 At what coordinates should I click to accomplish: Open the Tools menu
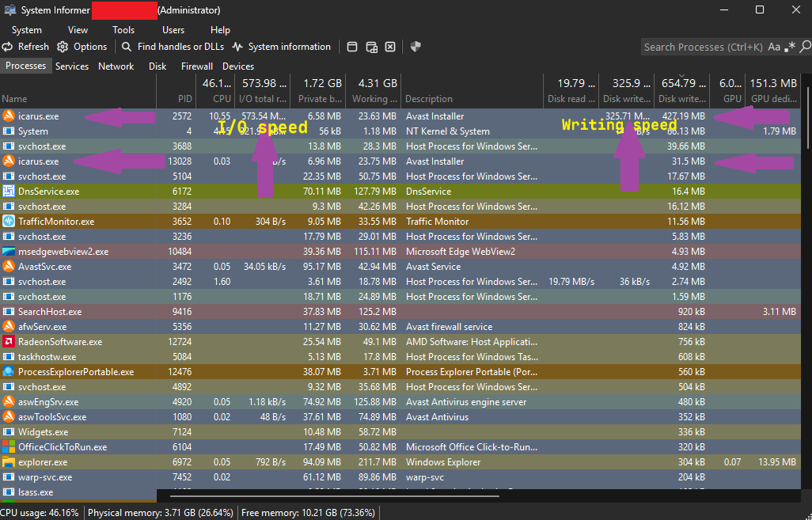[x=123, y=30]
